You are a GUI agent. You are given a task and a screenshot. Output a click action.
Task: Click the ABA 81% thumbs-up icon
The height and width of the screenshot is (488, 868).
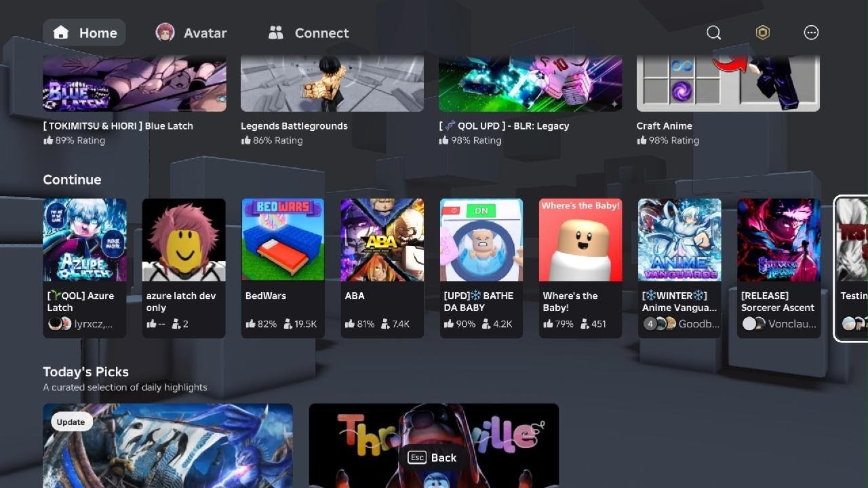(x=350, y=324)
